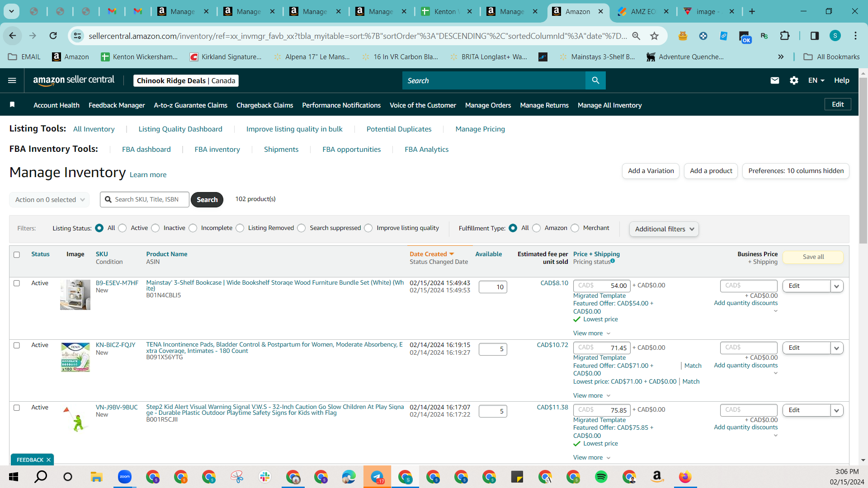Close the FEEDBACK tab with its X
Viewport: 868px width, 488px height.
pyautogui.click(x=48, y=460)
